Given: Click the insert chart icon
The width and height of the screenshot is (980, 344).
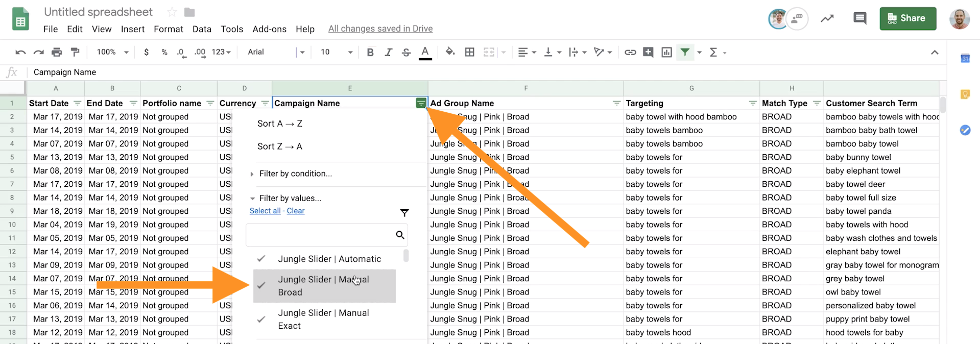Looking at the screenshot, I should coord(666,52).
